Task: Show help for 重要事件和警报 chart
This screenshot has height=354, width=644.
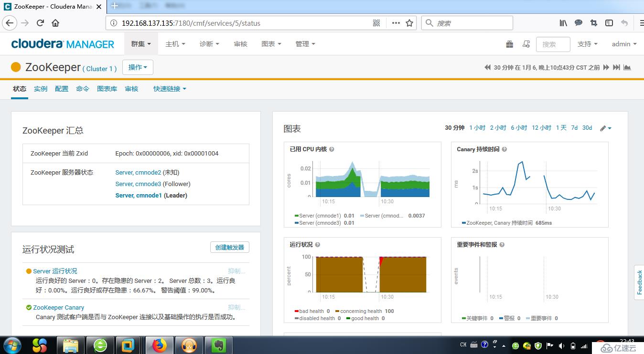Action: pyautogui.click(x=502, y=245)
